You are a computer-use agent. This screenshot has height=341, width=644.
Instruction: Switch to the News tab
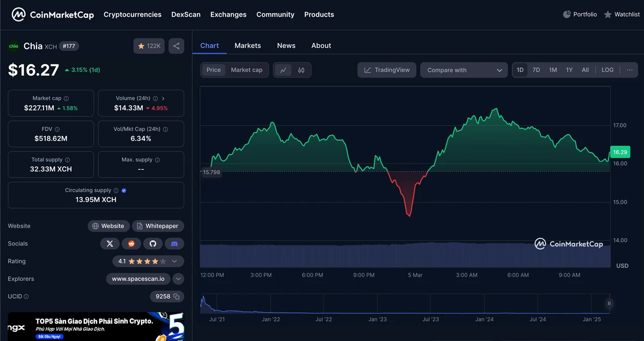(x=287, y=46)
